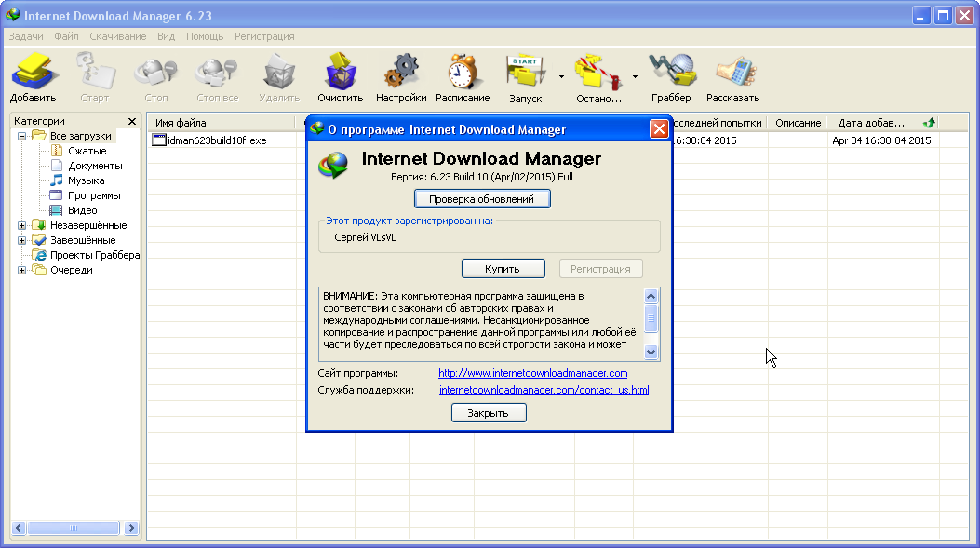The height and width of the screenshot is (548, 980).
Task: Click the Незавершённые folder icon
Action: 40,225
